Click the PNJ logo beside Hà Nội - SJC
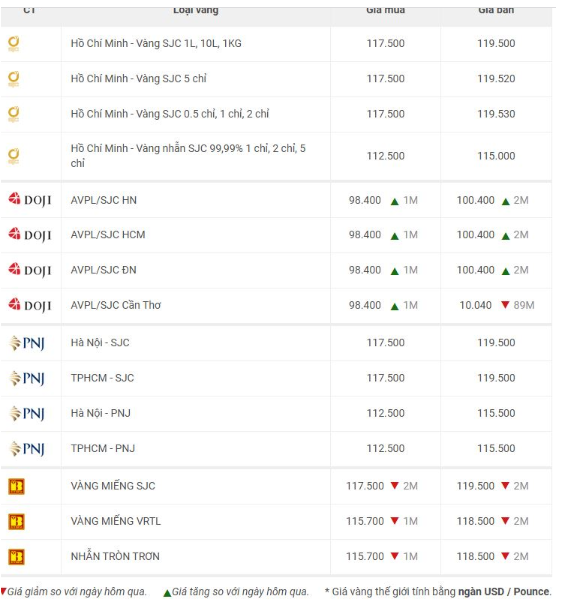 (x=27, y=343)
